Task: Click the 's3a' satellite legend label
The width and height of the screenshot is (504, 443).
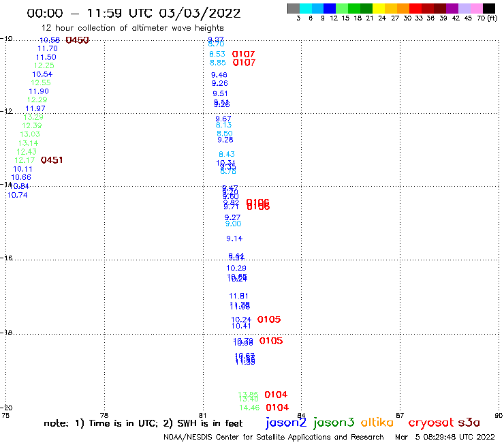Action: 469,423
